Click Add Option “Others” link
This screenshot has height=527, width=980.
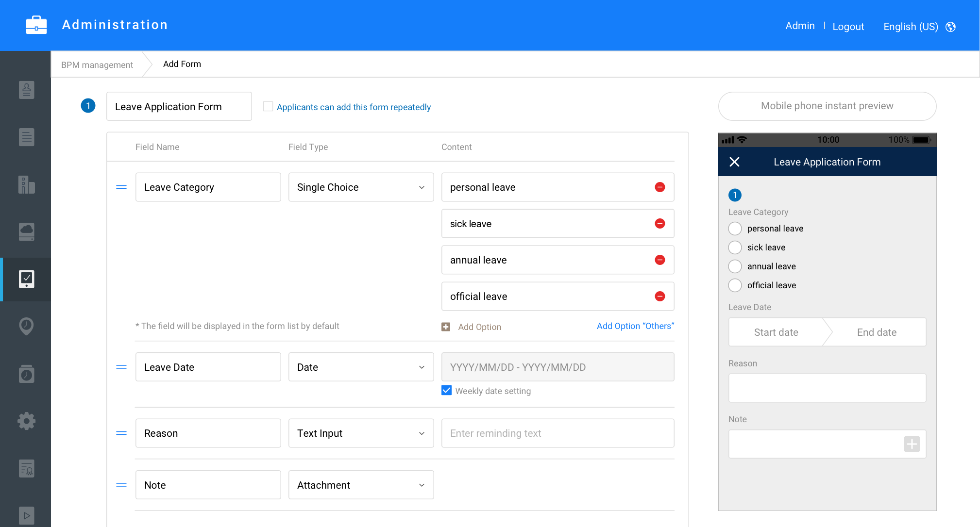pyautogui.click(x=635, y=326)
